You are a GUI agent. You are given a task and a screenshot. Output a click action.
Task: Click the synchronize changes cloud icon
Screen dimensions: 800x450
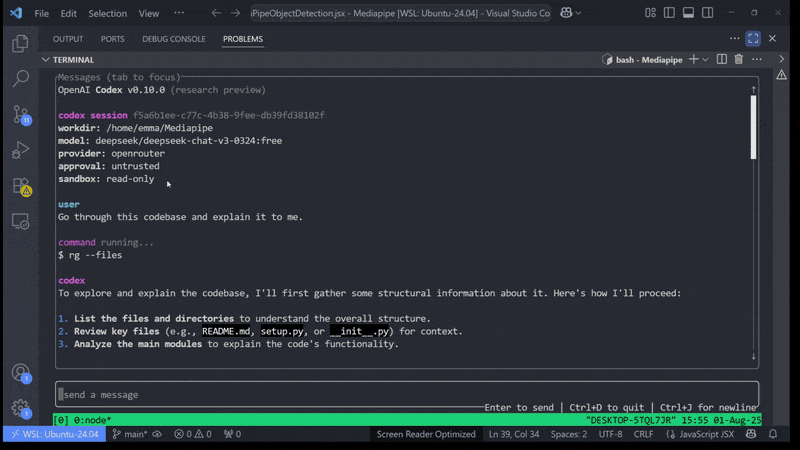coord(157,434)
